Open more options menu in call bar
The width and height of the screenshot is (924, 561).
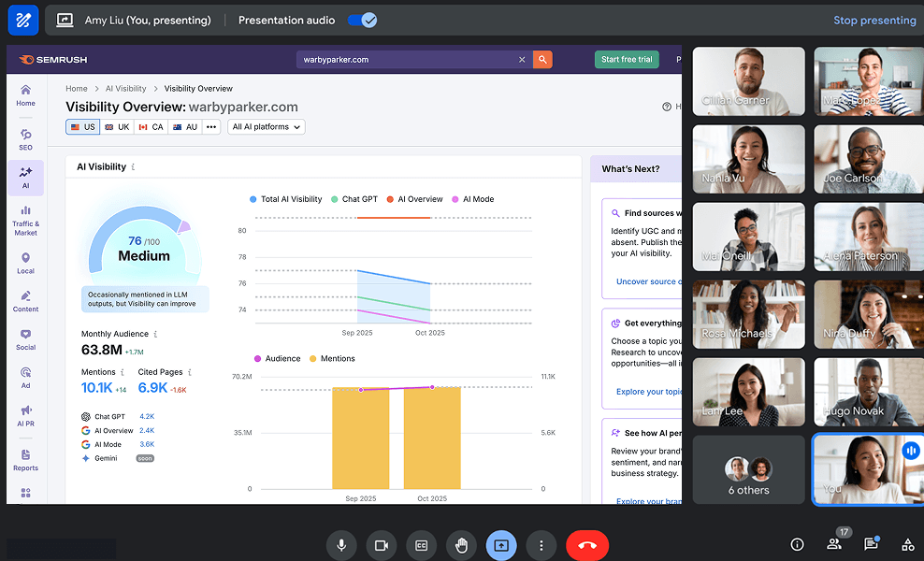(541, 544)
